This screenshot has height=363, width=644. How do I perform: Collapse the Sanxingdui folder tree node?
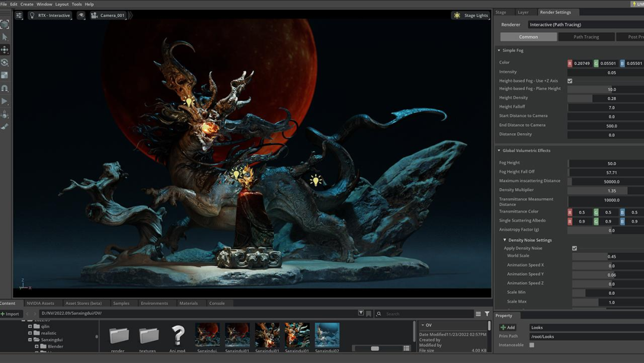coord(30,340)
